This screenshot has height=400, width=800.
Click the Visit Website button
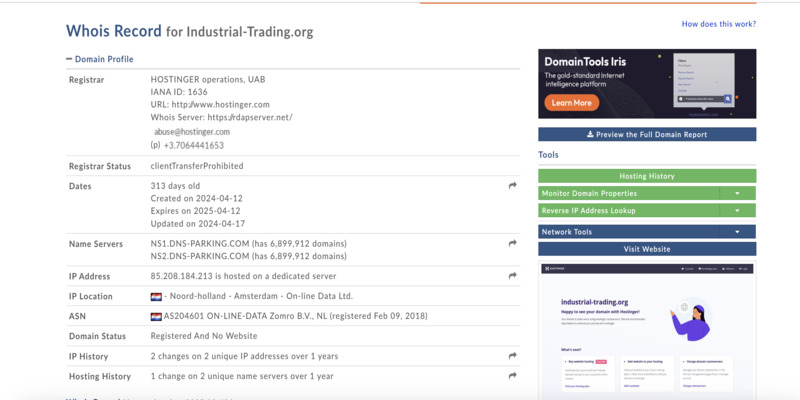[647, 249]
